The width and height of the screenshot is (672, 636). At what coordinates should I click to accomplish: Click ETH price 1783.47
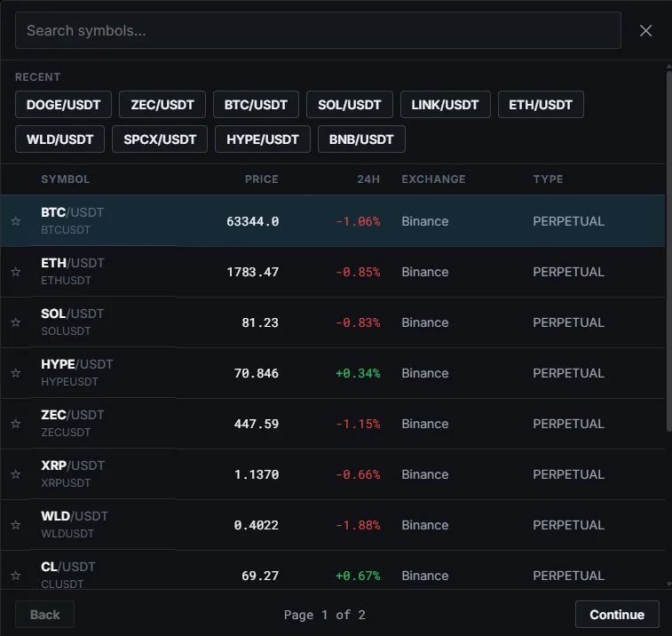coord(253,272)
